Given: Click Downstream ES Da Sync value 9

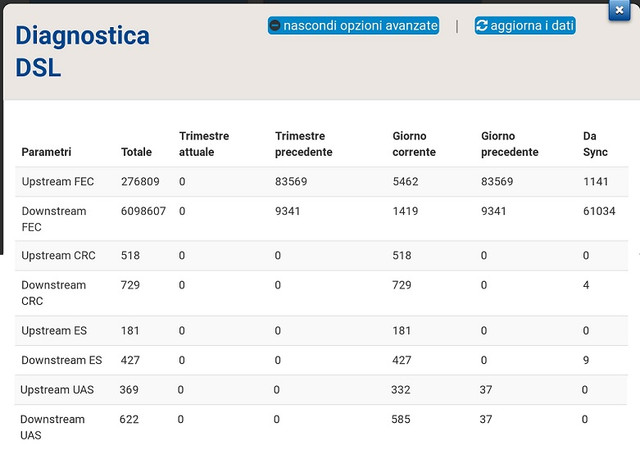Looking at the screenshot, I should [586, 360].
